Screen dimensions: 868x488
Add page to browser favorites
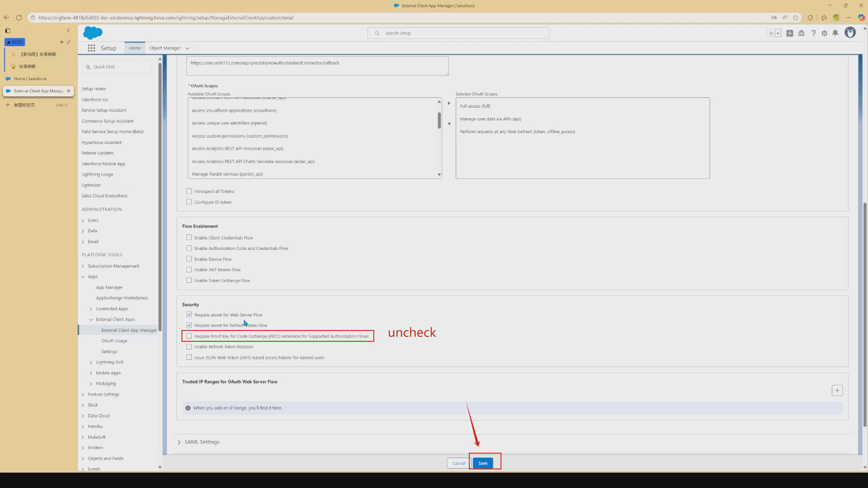(x=796, y=18)
